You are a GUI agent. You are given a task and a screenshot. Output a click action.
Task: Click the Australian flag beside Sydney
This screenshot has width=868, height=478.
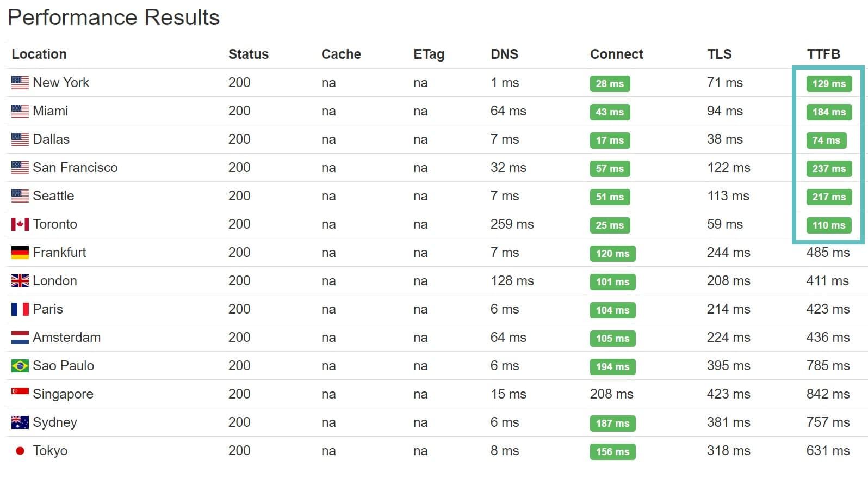click(x=20, y=422)
